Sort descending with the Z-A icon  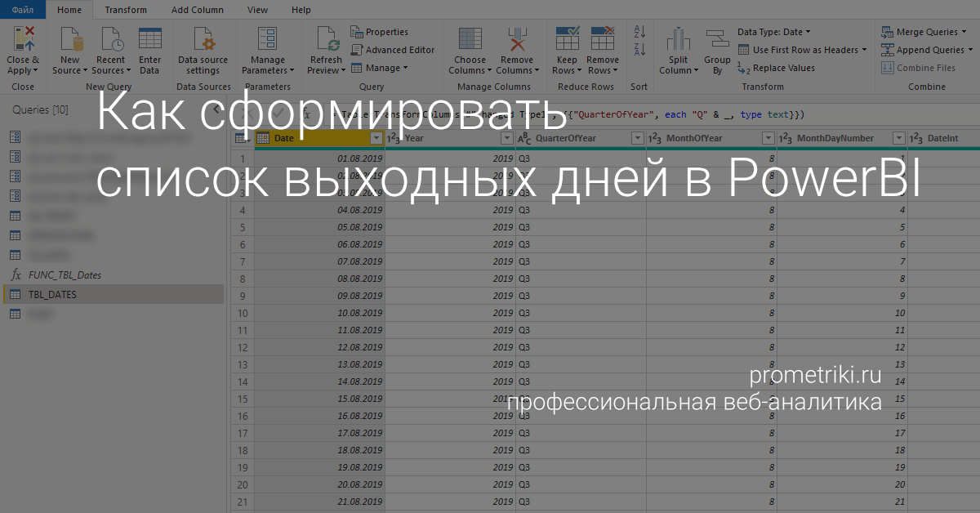pyautogui.click(x=639, y=50)
